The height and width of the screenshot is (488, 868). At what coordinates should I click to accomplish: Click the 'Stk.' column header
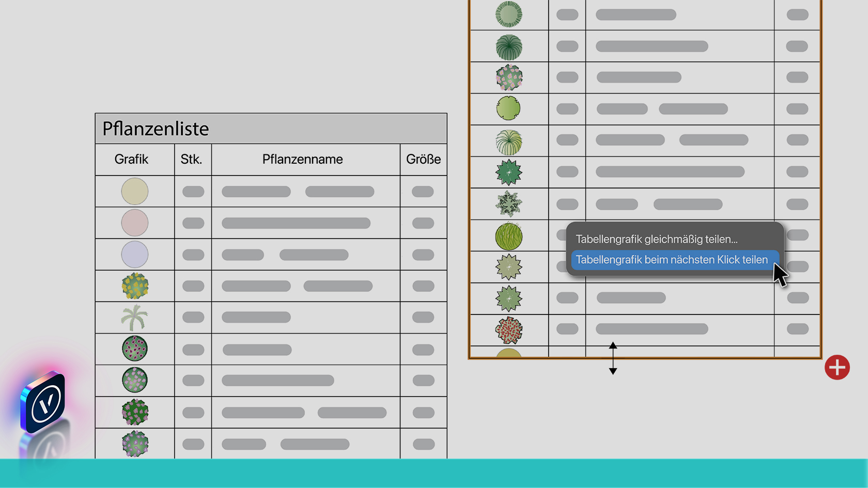click(x=191, y=160)
